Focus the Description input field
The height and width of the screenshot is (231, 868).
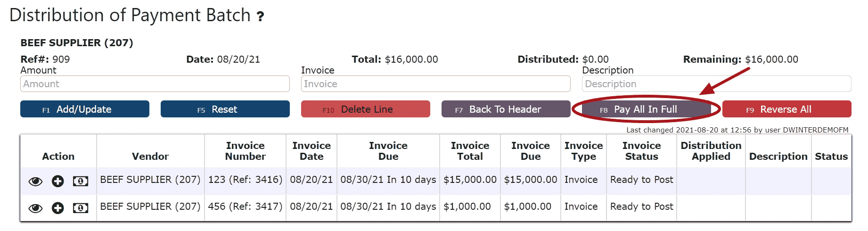(717, 84)
